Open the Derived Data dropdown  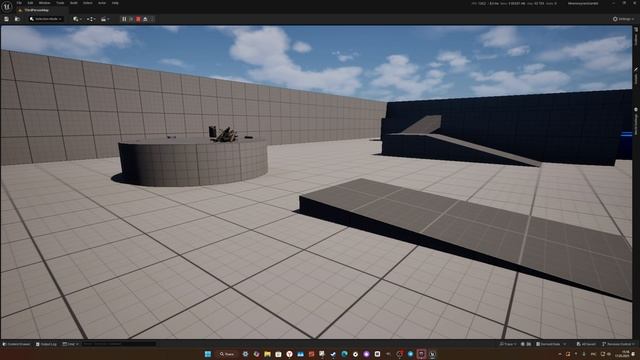tap(551, 344)
